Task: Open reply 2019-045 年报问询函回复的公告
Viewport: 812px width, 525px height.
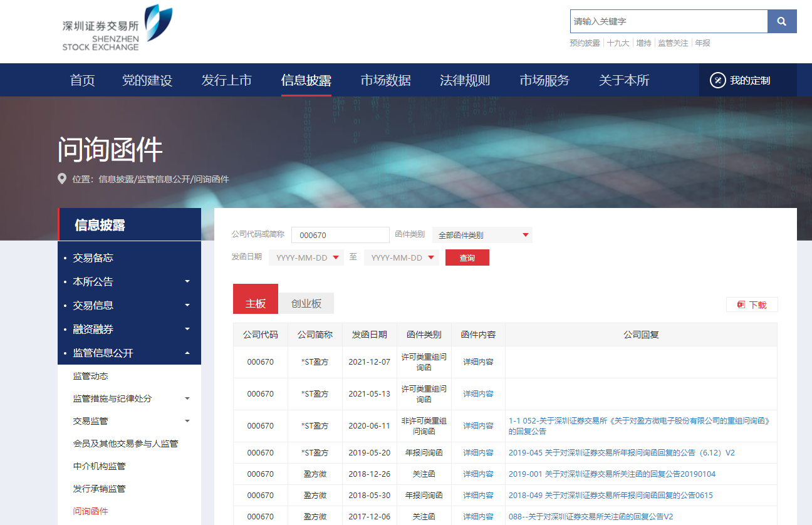Action: coord(622,453)
